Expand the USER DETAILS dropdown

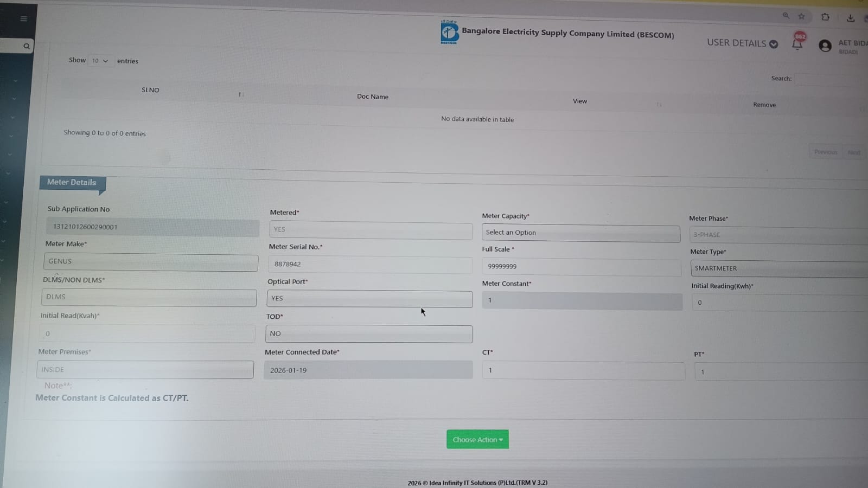tap(742, 43)
